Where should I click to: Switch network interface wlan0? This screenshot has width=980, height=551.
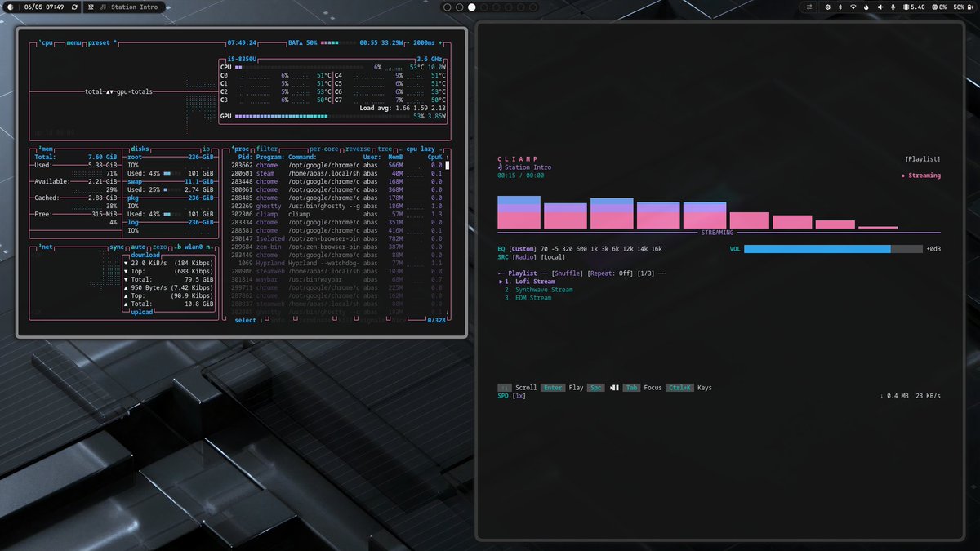pyautogui.click(x=192, y=247)
